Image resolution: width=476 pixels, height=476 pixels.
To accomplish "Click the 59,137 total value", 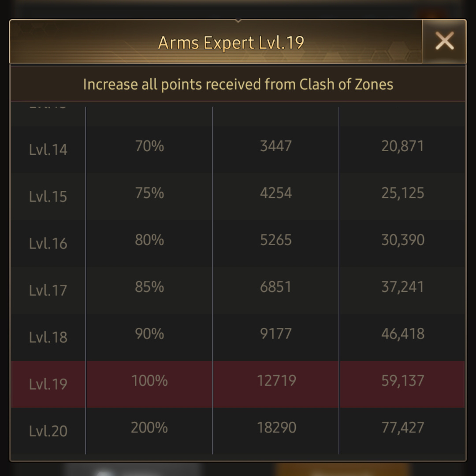I will 402,381.
